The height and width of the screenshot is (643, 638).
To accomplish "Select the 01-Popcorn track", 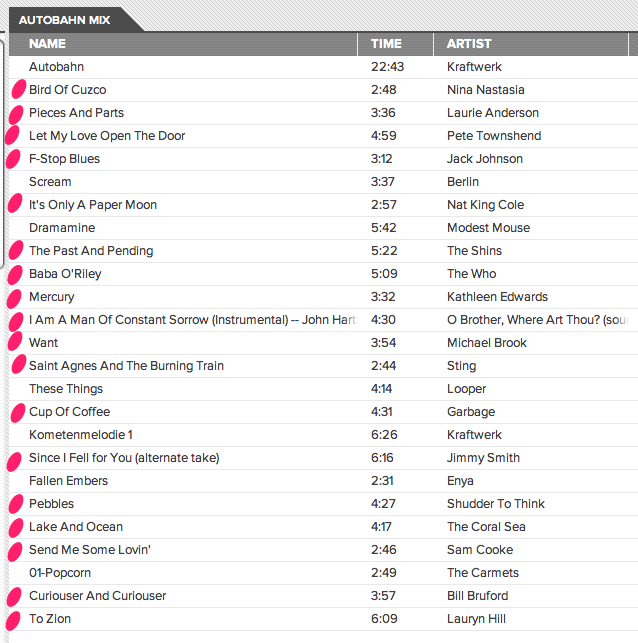I will click(x=60, y=573).
